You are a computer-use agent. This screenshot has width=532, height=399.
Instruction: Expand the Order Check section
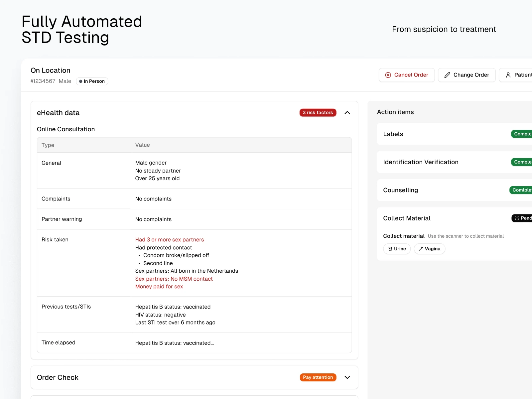[347, 377]
